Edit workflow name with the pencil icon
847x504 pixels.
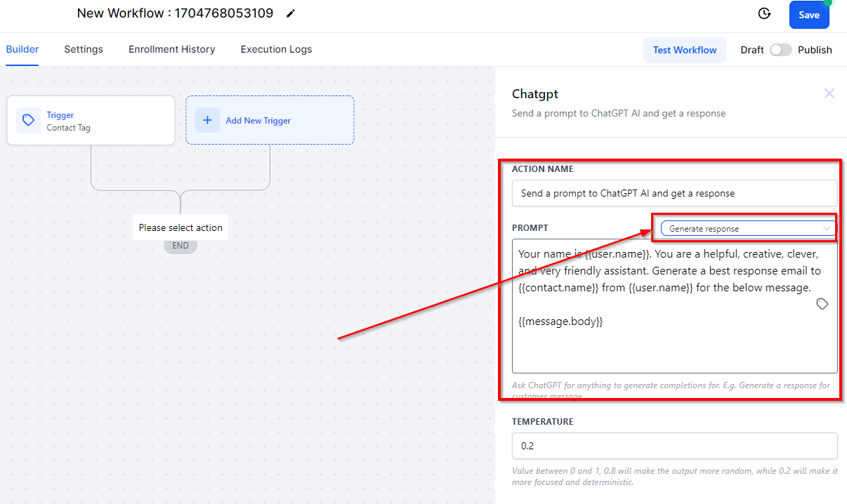click(291, 13)
